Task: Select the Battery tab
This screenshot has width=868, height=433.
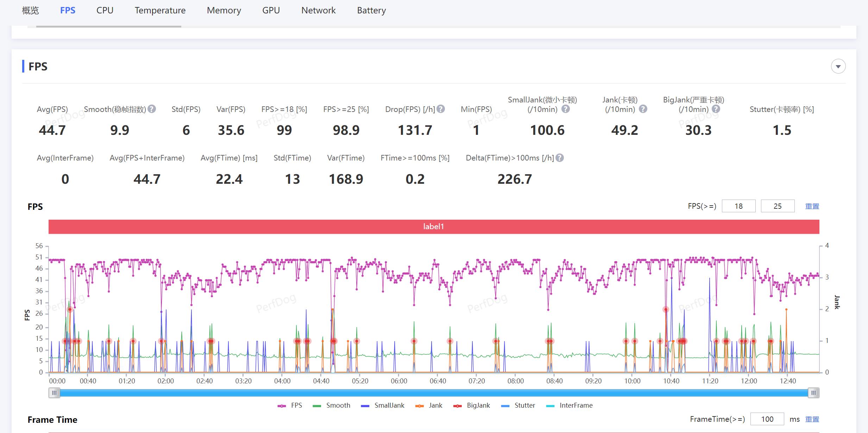Action: (371, 11)
